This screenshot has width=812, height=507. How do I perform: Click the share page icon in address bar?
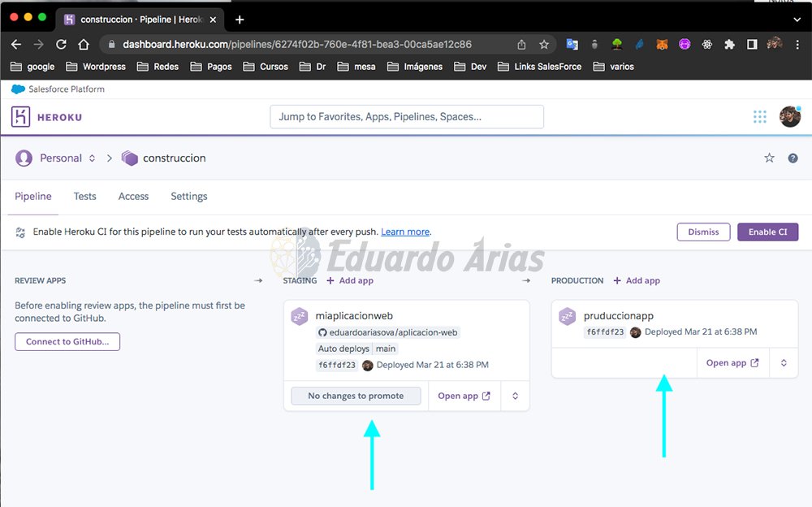tap(521, 45)
